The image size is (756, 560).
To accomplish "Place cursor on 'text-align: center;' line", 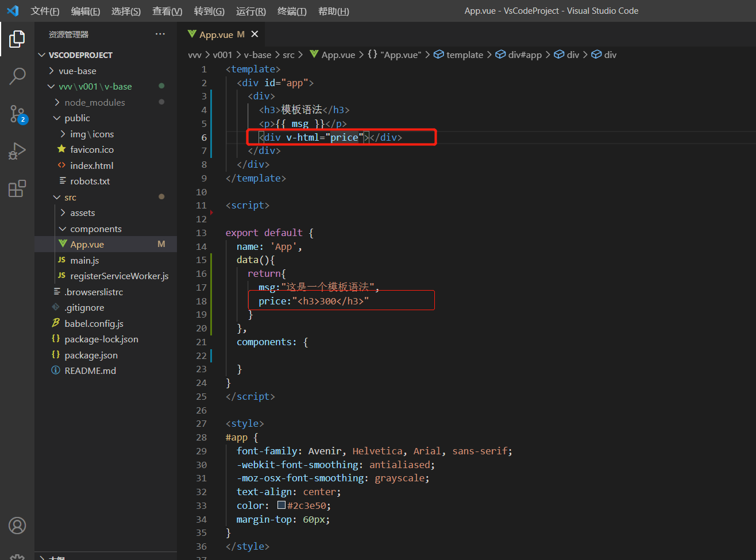I will pos(288,492).
